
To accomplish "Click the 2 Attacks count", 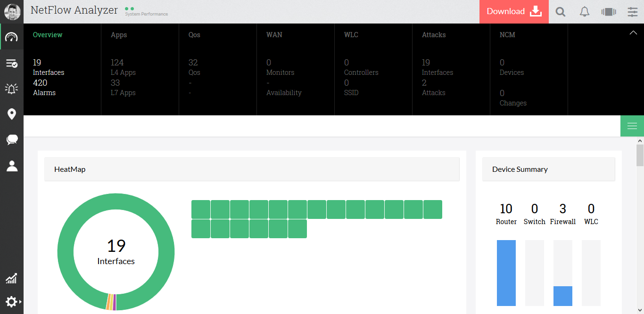I will click(434, 88).
